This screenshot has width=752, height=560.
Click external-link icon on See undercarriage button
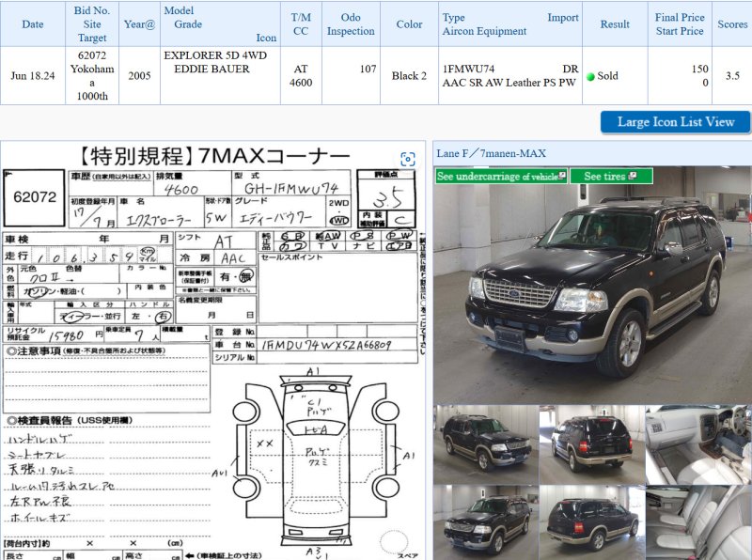[x=562, y=176]
